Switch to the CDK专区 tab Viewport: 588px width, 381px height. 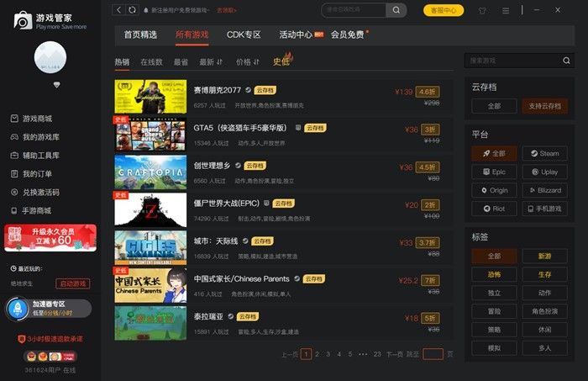(244, 34)
